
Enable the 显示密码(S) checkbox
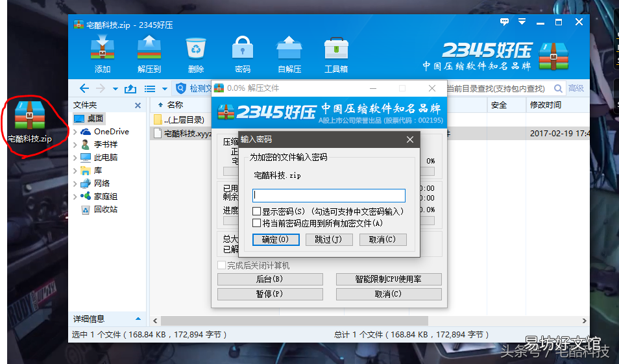pos(256,212)
